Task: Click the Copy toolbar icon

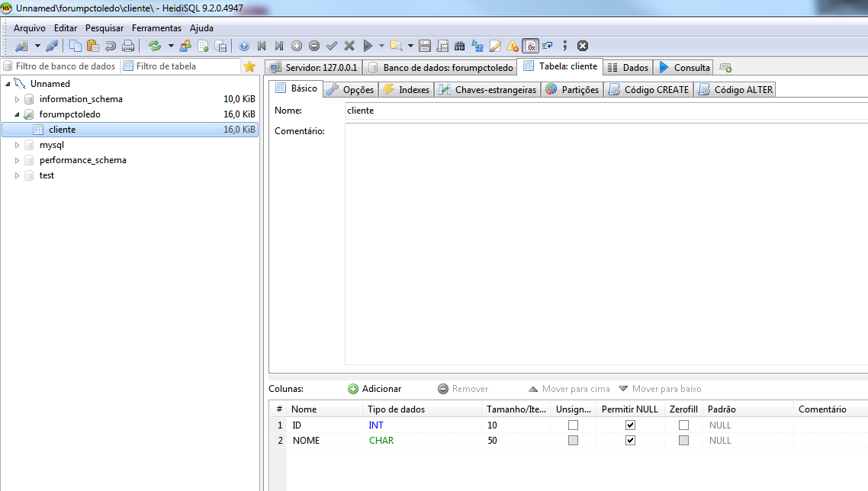Action: 75,46
